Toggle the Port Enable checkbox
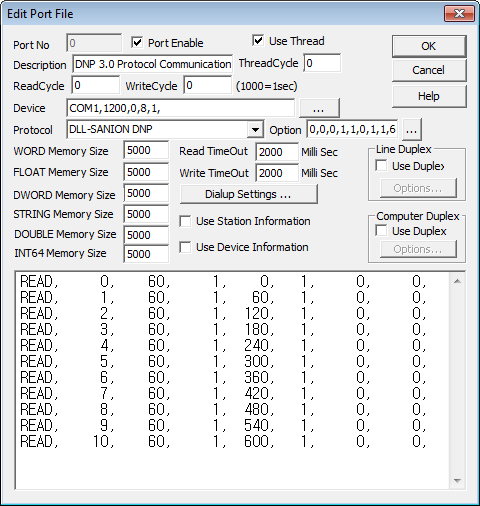The height and width of the screenshot is (506, 480). (137, 43)
